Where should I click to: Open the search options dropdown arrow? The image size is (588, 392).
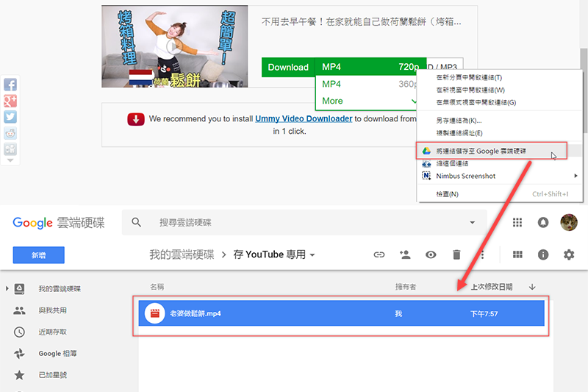pyautogui.click(x=472, y=222)
